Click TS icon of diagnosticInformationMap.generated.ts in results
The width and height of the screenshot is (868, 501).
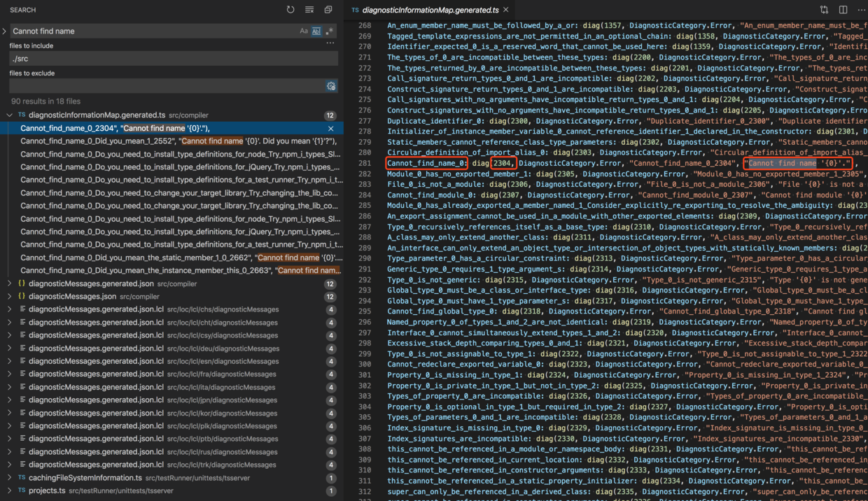click(22, 115)
